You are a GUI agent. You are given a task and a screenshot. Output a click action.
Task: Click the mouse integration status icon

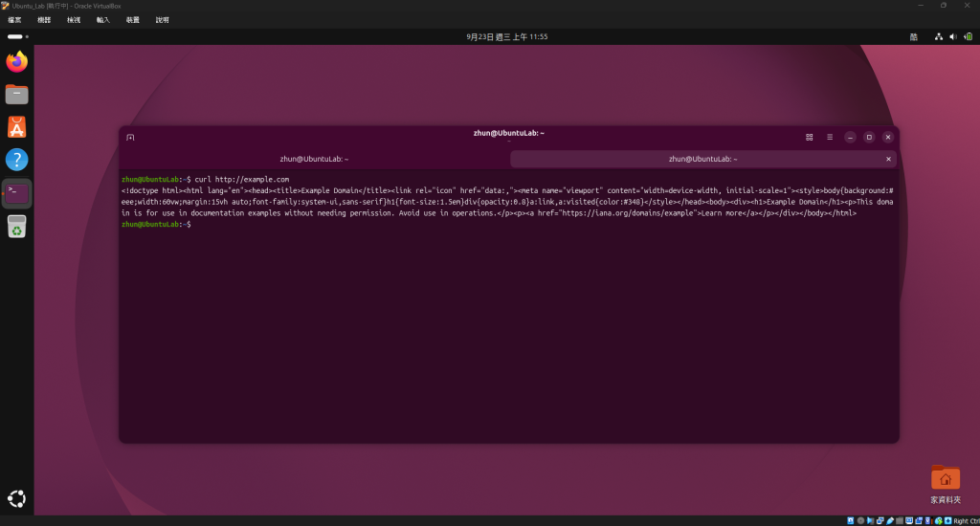(939, 520)
